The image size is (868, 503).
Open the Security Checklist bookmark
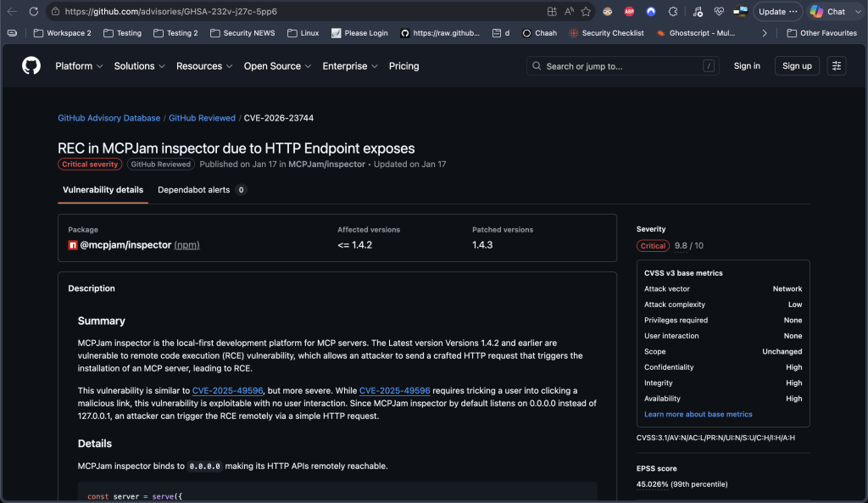coord(607,33)
